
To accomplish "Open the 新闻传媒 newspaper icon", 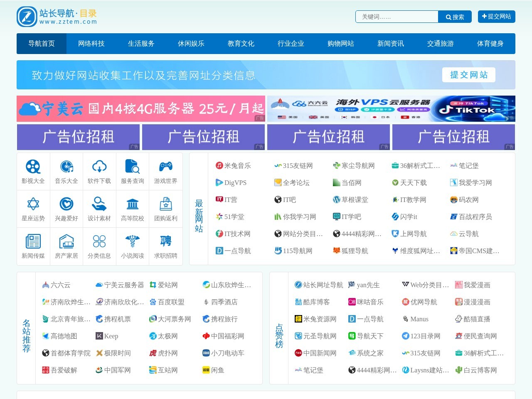I will click(x=33, y=241).
